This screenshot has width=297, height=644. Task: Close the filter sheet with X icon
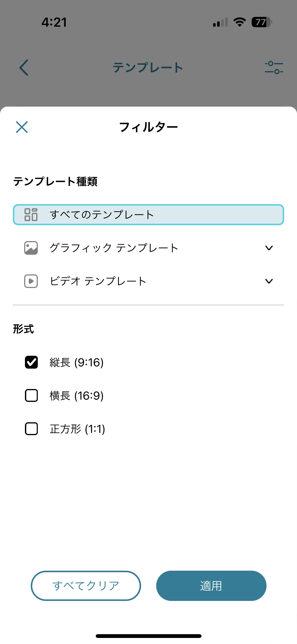[x=22, y=127]
